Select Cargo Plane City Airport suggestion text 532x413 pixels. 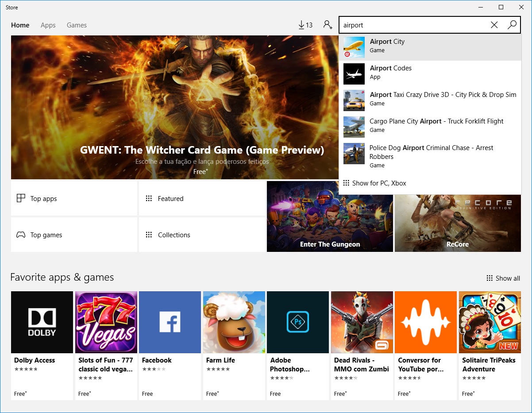click(x=436, y=121)
